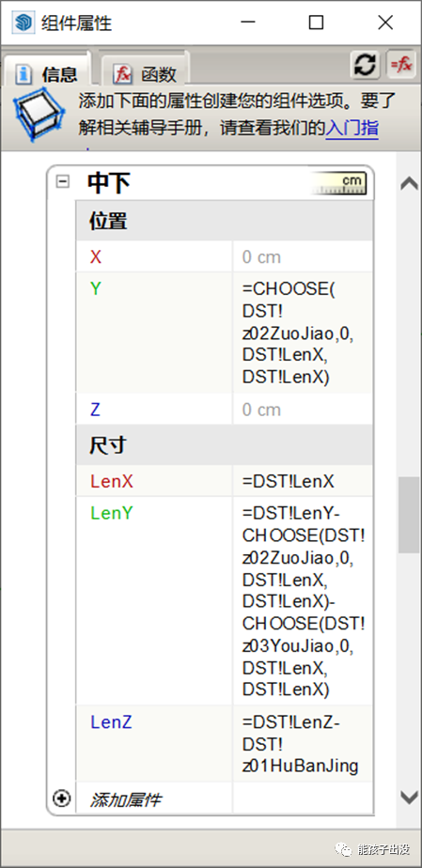Viewport: 422px width, 868px height.
Task: Collapse the 中下 component section
Action: (63, 181)
